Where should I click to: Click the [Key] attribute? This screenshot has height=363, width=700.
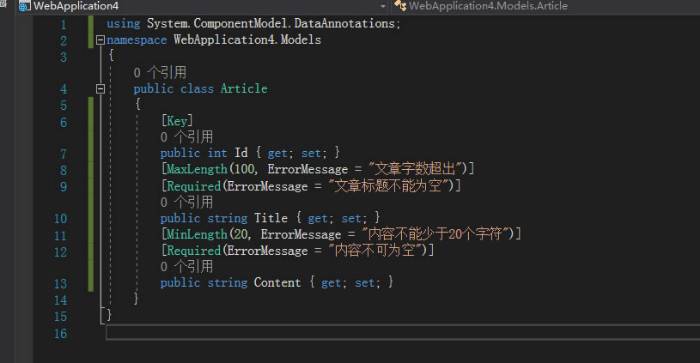coord(177,121)
